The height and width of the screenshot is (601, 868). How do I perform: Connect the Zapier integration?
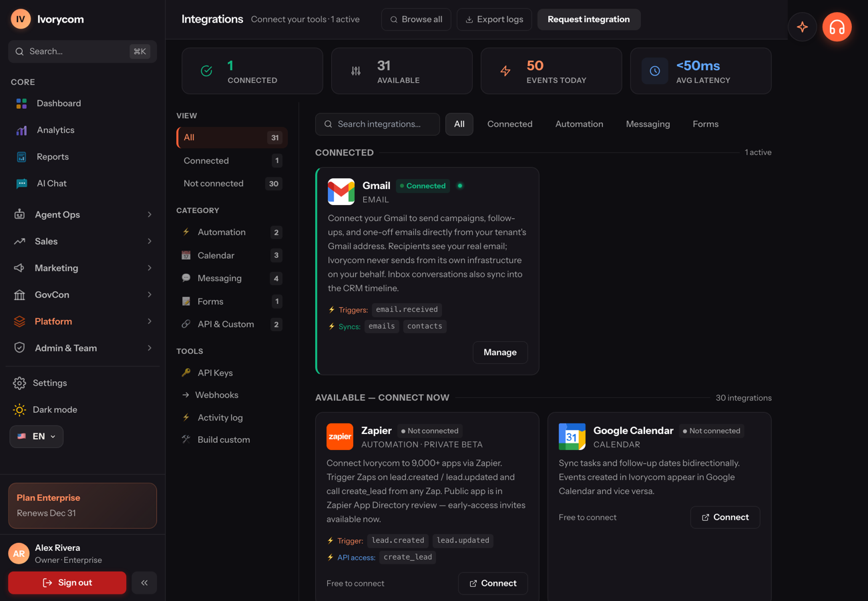point(493,584)
